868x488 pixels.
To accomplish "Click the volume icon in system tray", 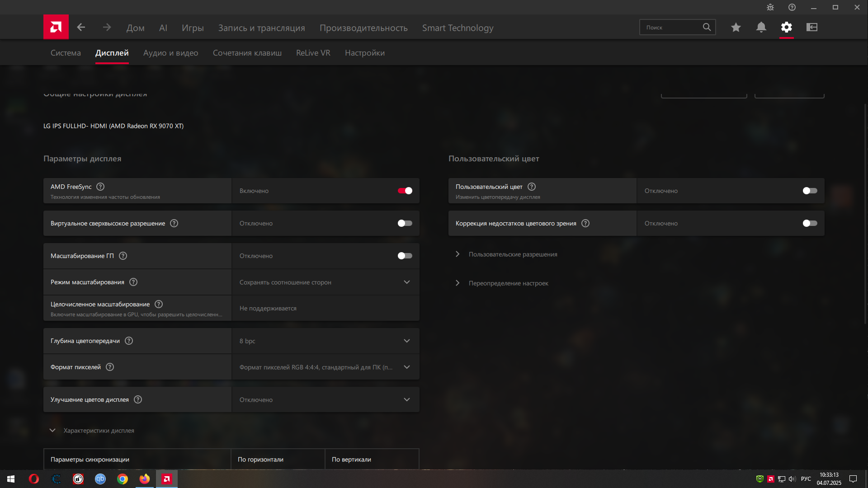I will pos(792,479).
